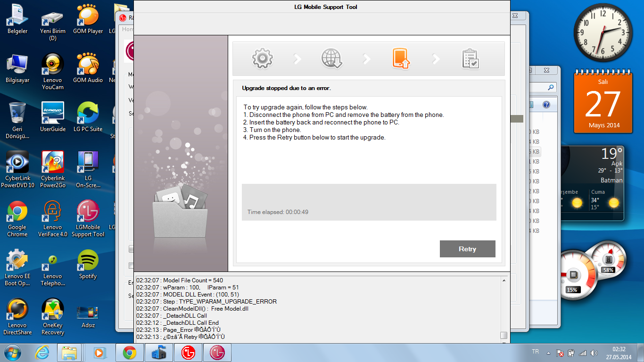Open the Lenovo EE Boot Optimizer shortcut
The height and width of the screenshot is (362, 644).
[x=17, y=268]
